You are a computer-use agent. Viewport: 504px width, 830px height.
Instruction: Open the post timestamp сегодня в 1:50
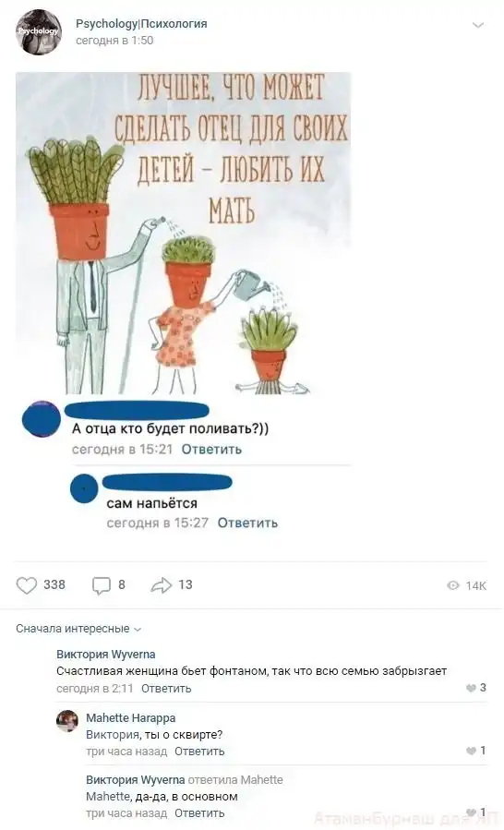(114, 41)
